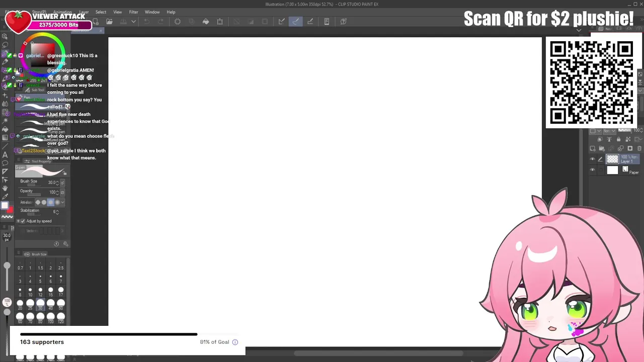Open the View menu
Viewport: 644px width, 362px height.
click(117, 12)
